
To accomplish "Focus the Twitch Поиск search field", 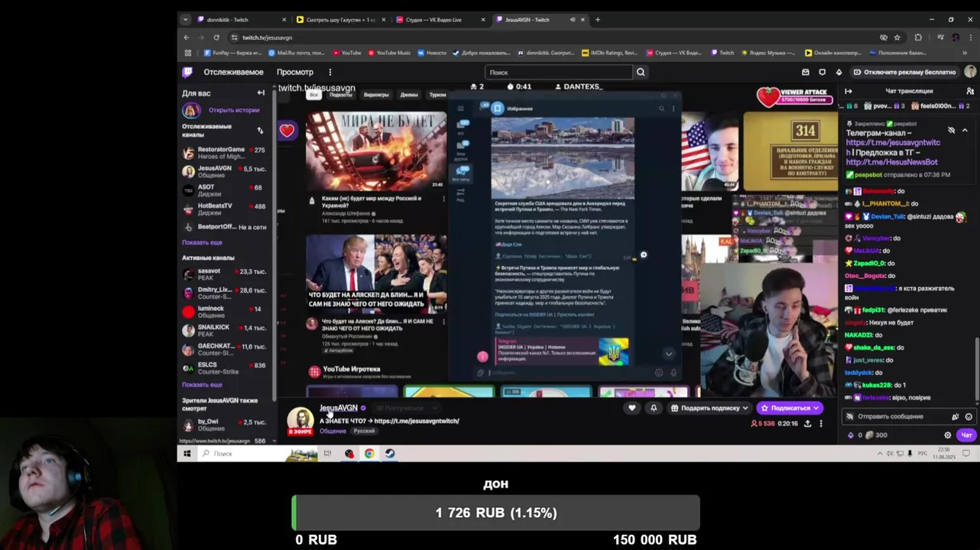I will 560,72.
